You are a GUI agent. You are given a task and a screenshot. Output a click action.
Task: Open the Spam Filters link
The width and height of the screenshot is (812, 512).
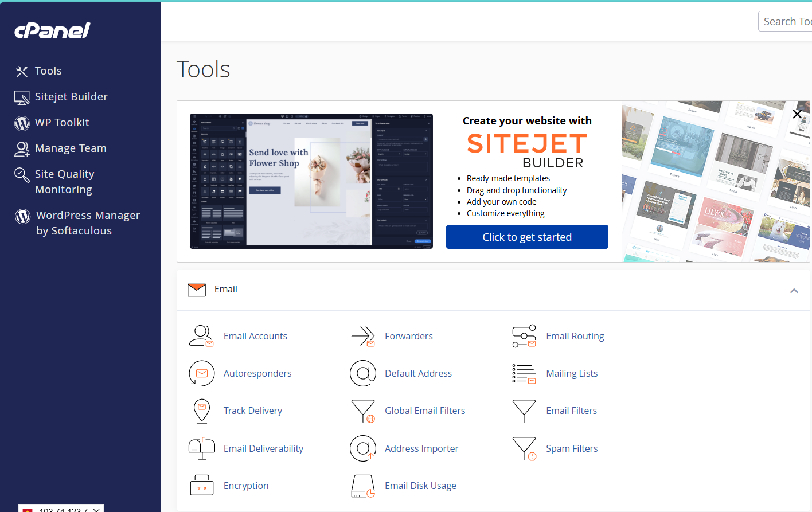point(572,448)
